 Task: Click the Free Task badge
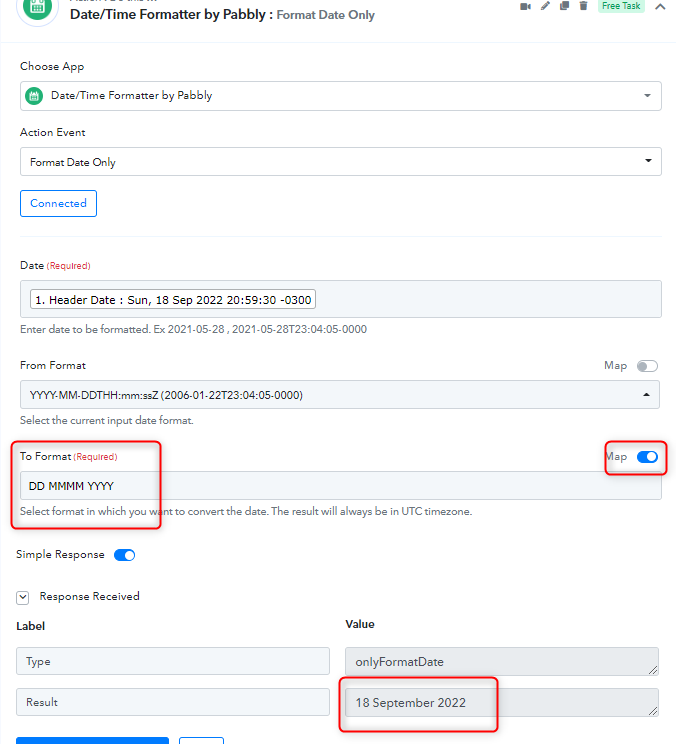coord(621,6)
